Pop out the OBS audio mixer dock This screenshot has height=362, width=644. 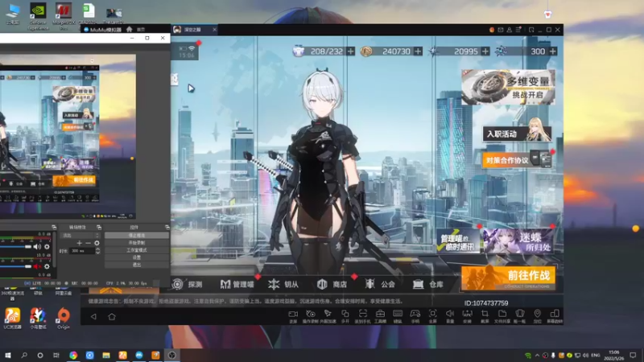pos(54,227)
